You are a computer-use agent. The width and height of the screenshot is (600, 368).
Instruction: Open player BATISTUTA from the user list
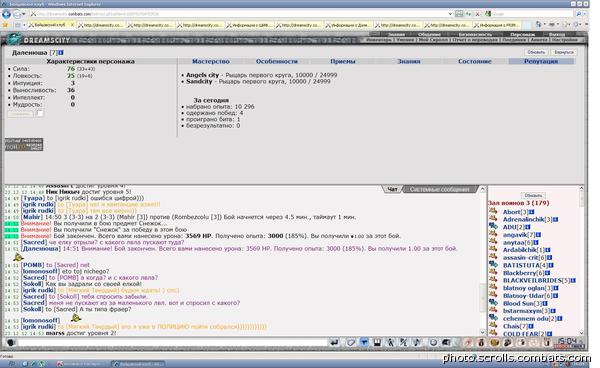(522, 265)
